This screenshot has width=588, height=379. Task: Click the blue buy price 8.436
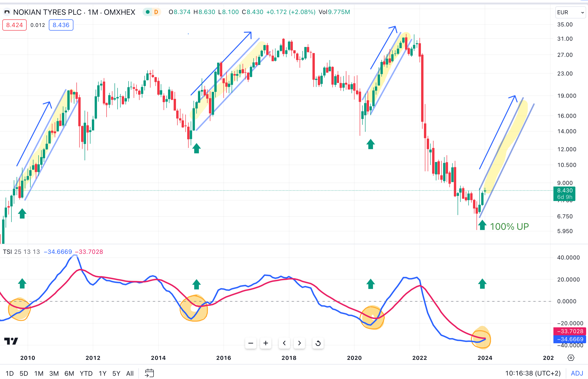61,25
